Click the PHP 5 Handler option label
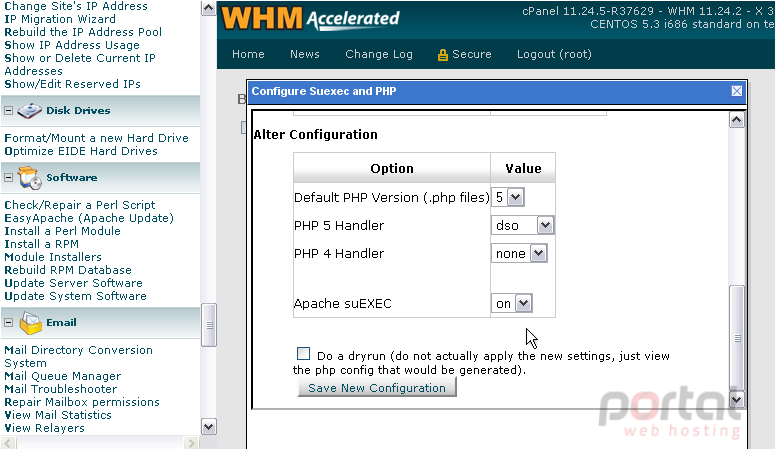Viewport: 776px width, 450px height. (x=339, y=226)
